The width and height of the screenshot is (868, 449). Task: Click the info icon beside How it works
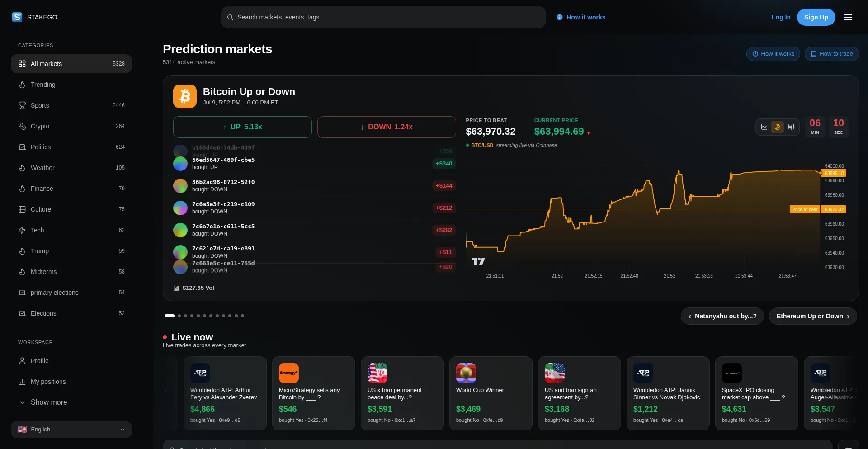(x=560, y=17)
